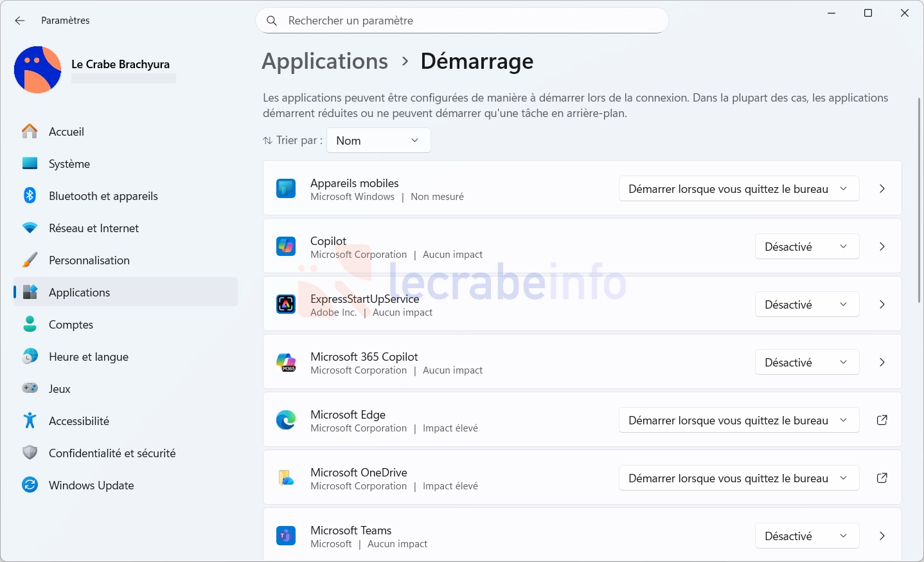924x562 pixels.
Task: Open Copilot startup state dropdown
Action: (806, 246)
